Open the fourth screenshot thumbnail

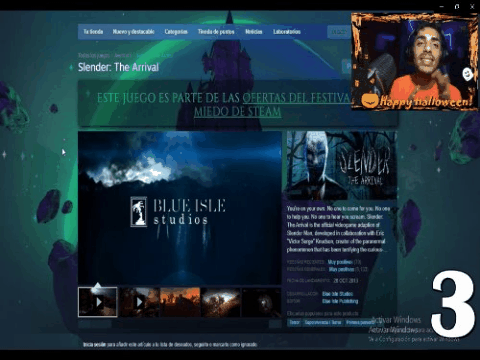[x=221, y=302]
